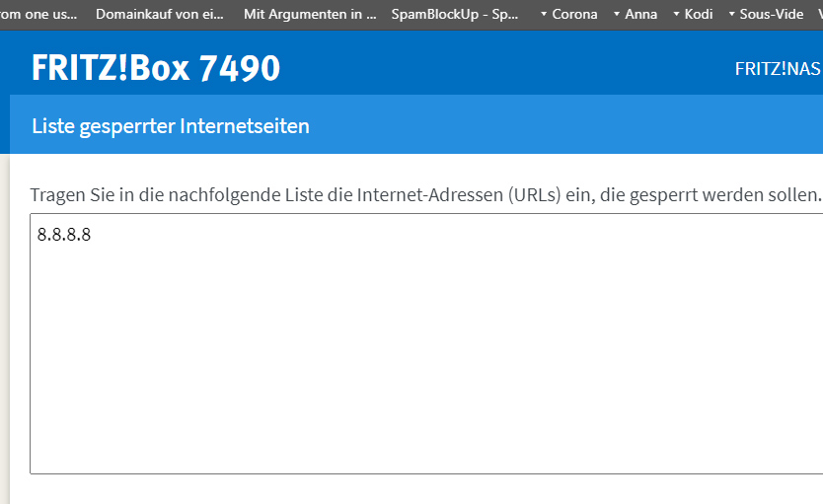Image resolution: width=823 pixels, height=504 pixels.
Task: Expand the Anna bookmark folder
Action: point(635,15)
